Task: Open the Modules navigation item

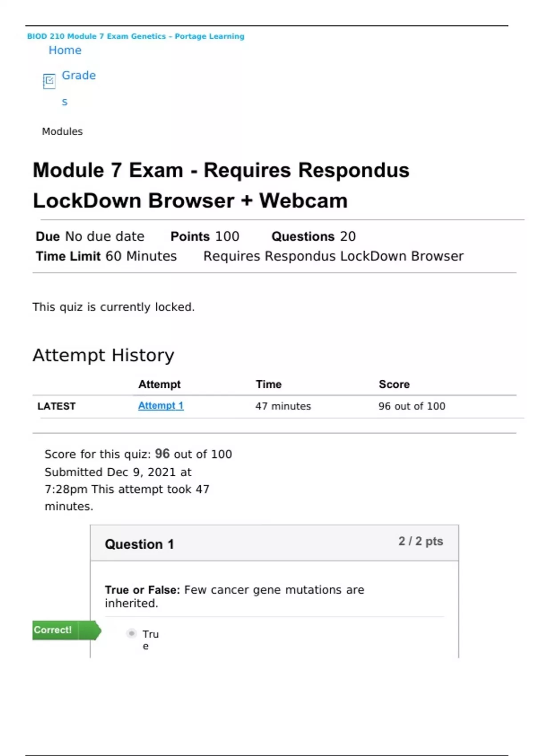Action: pos(62,132)
